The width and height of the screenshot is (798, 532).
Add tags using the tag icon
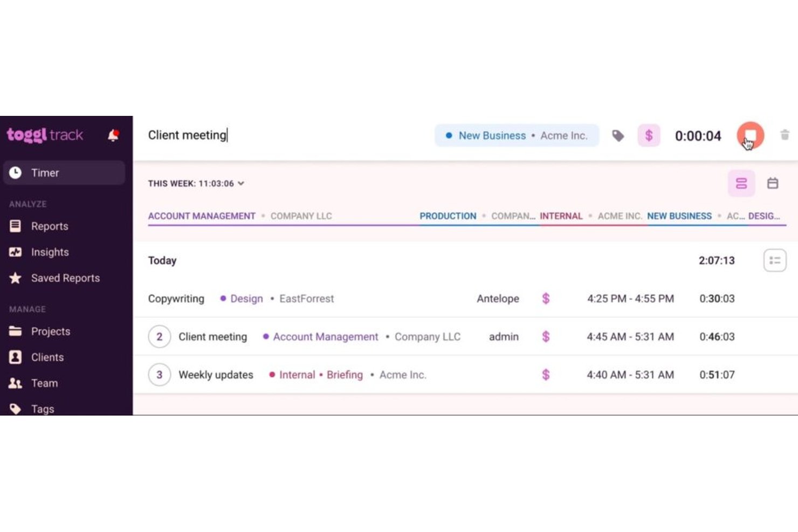pos(618,136)
